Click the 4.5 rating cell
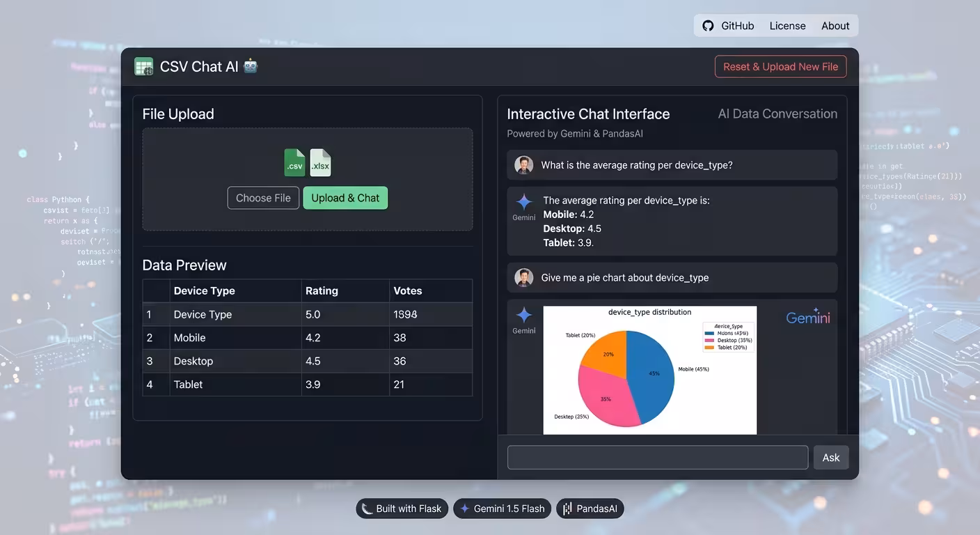Image resolution: width=980 pixels, height=535 pixels. tap(345, 361)
